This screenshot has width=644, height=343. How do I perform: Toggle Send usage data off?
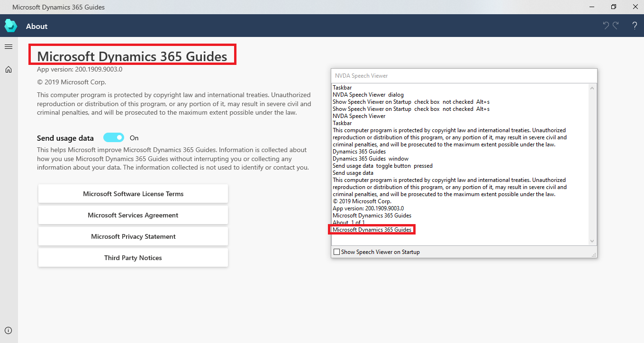click(113, 137)
